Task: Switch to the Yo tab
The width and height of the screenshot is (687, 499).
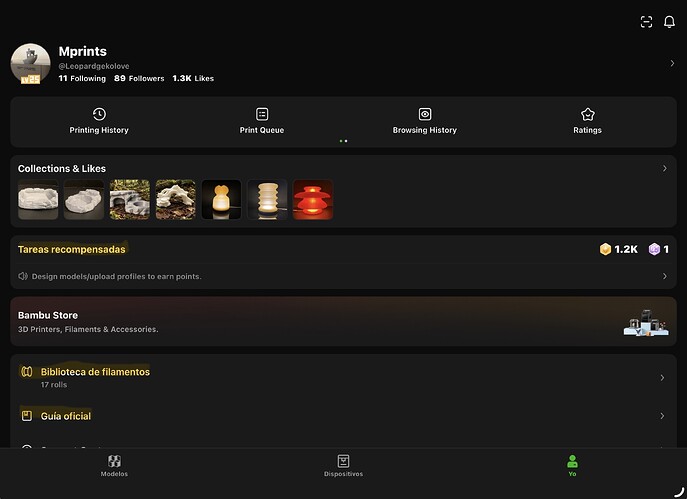Action: (x=572, y=466)
